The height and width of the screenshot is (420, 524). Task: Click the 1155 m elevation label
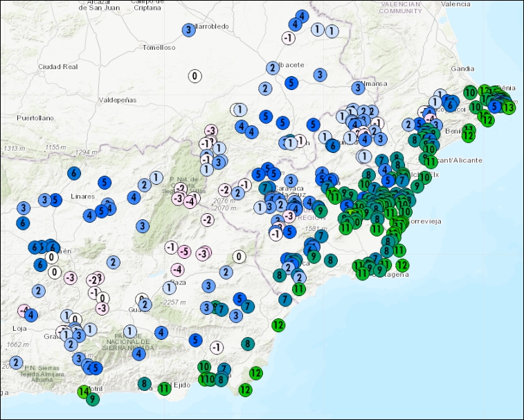[55, 147]
